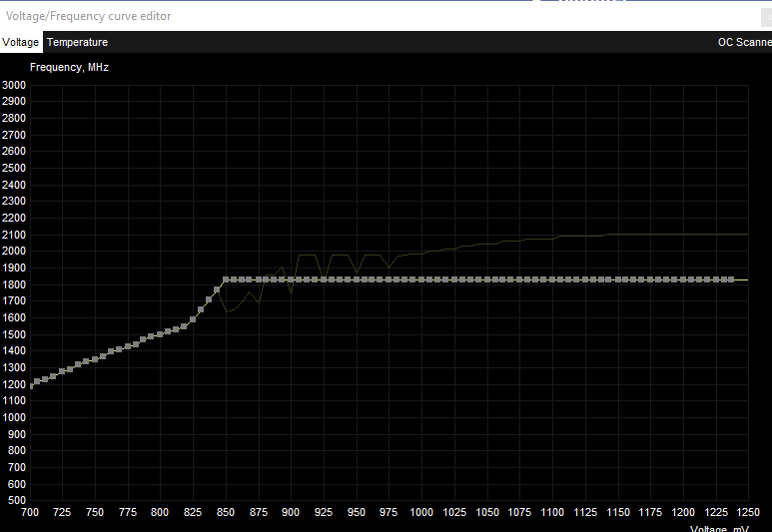Select the curve point at 850 mV
This screenshot has height=532, width=772.
(226, 279)
